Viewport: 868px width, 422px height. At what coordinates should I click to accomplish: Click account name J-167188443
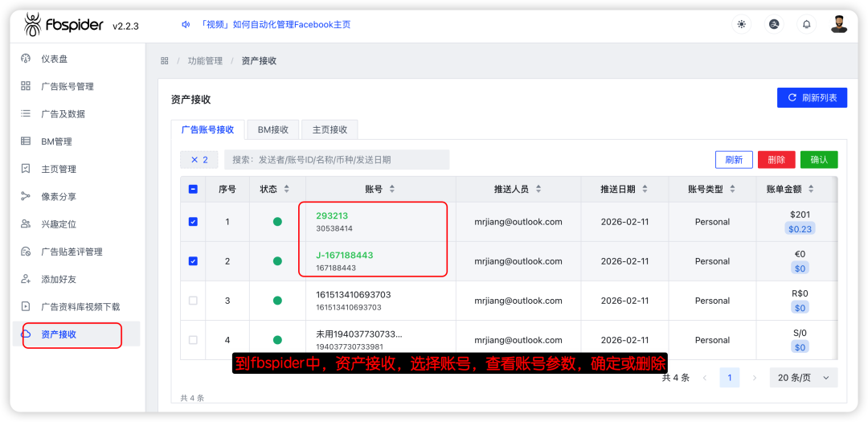(x=344, y=255)
